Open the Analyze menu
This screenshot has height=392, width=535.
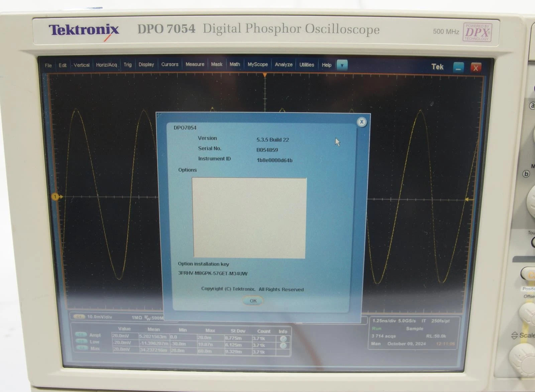284,64
